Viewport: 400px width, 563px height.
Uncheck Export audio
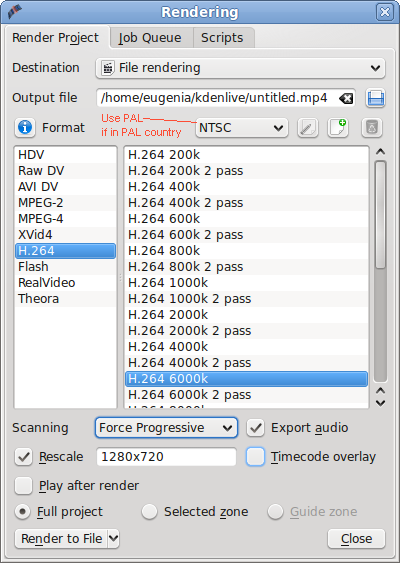(x=255, y=428)
